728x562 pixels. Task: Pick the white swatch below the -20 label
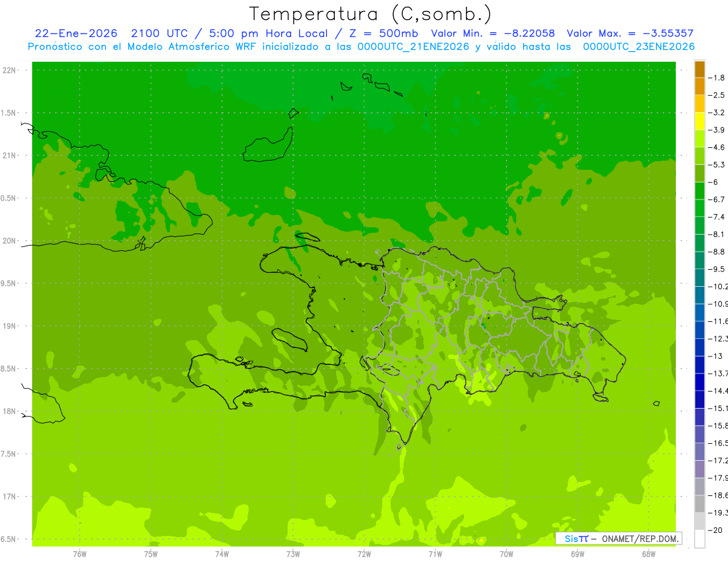point(699,538)
